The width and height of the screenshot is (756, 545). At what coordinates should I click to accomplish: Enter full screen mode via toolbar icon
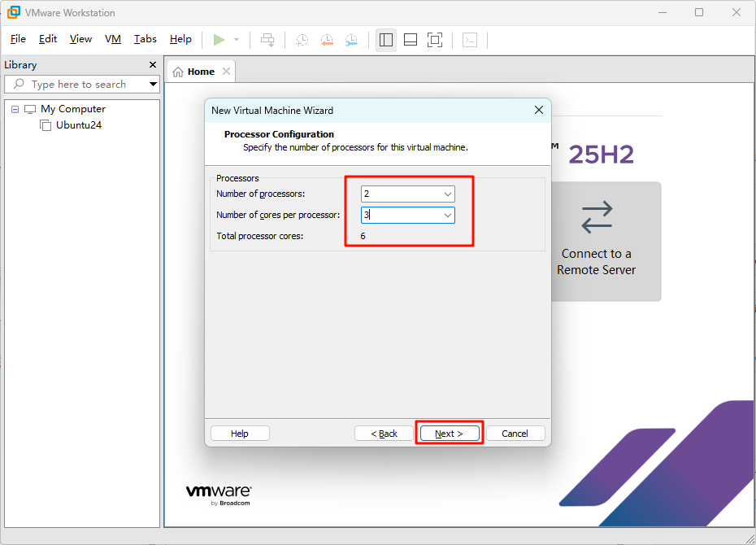pyautogui.click(x=435, y=40)
